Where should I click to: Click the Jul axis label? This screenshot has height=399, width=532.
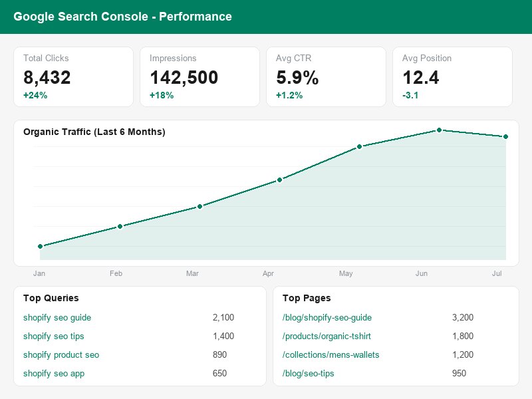(x=497, y=273)
